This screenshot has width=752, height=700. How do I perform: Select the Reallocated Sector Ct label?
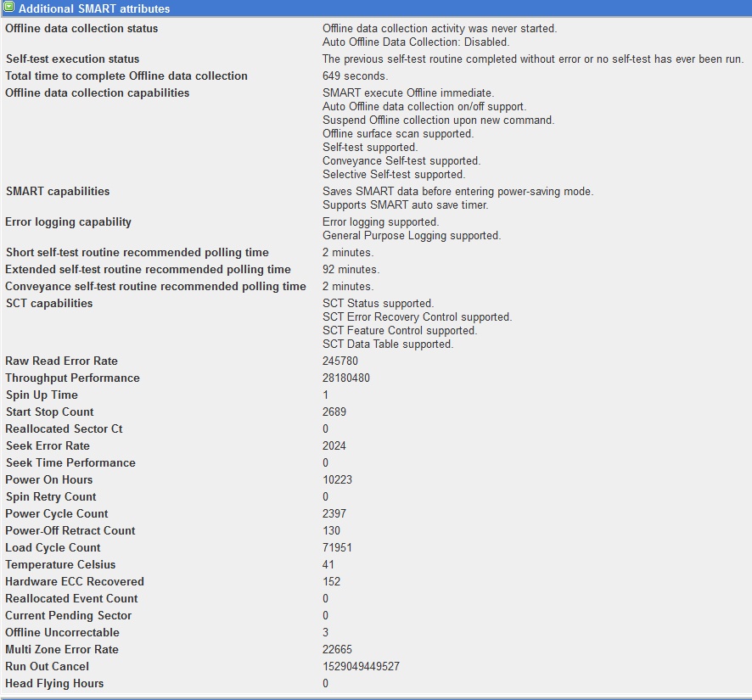[x=64, y=429]
